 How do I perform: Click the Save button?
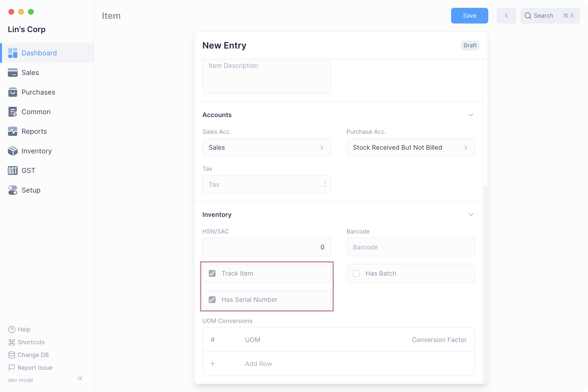click(469, 15)
